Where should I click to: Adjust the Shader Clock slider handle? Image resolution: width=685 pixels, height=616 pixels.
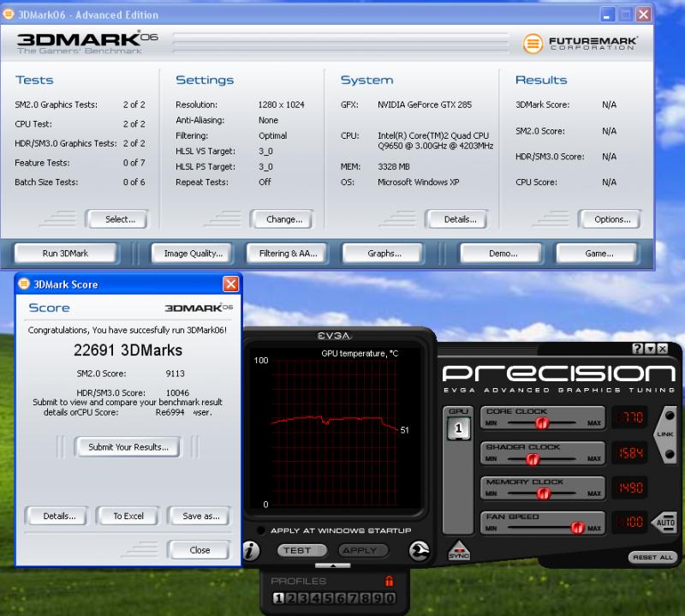click(x=533, y=458)
